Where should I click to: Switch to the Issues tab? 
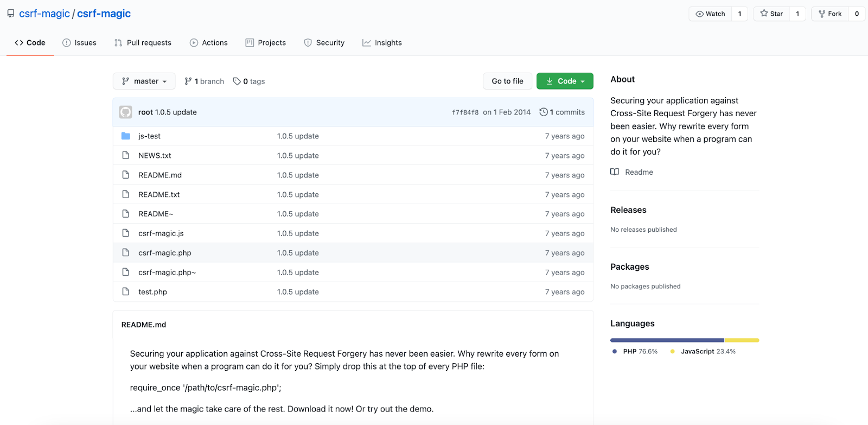79,43
